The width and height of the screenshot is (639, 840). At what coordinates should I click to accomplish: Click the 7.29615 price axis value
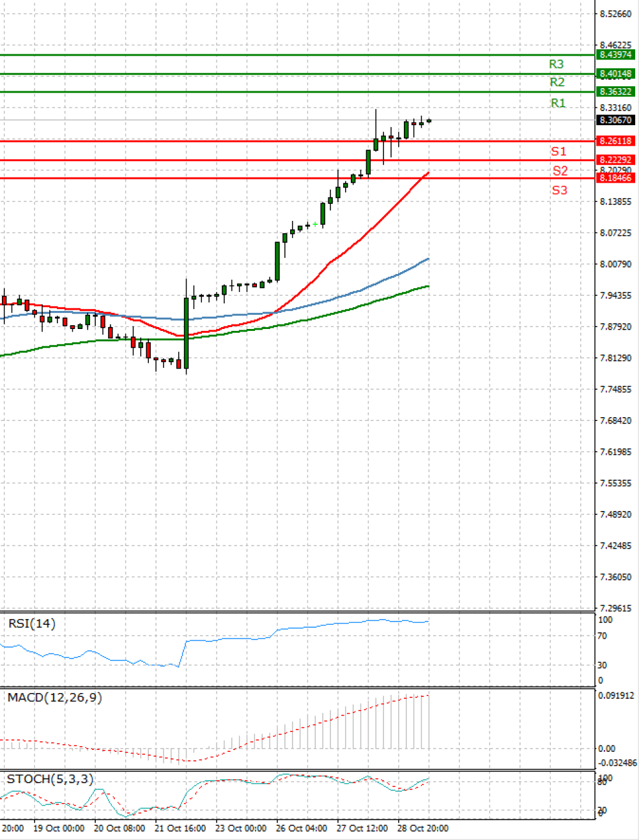pyautogui.click(x=616, y=608)
